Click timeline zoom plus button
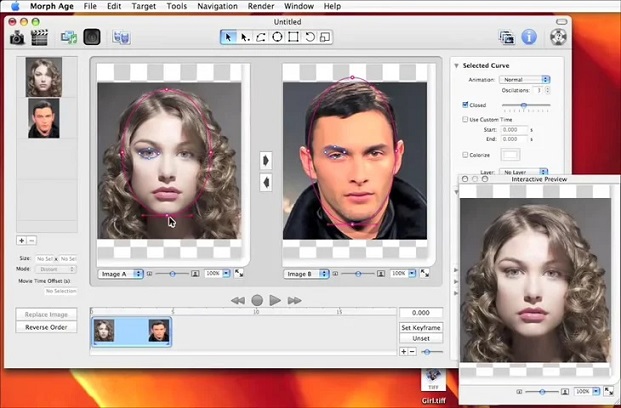Viewport: 621px width, 408px height. point(404,351)
